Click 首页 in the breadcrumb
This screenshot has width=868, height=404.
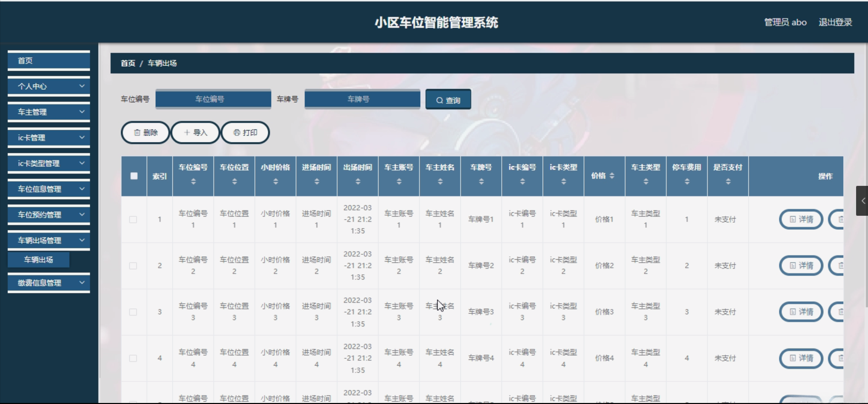click(x=128, y=63)
